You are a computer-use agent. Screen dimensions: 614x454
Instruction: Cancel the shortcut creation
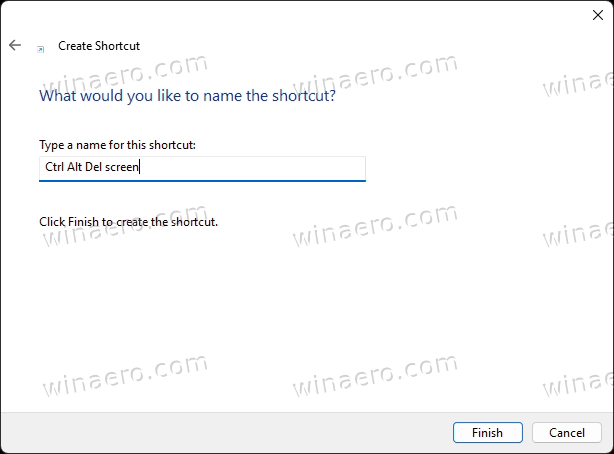[x=567, y=432]
